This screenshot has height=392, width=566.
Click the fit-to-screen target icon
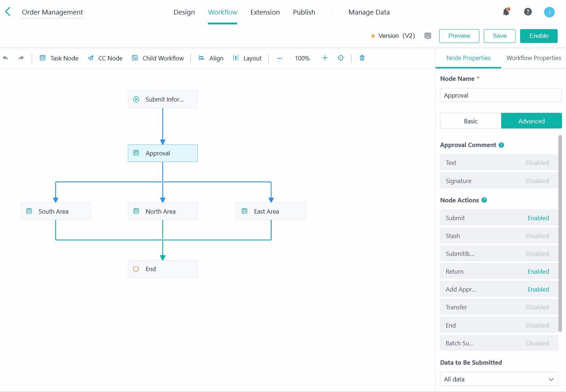341,58
